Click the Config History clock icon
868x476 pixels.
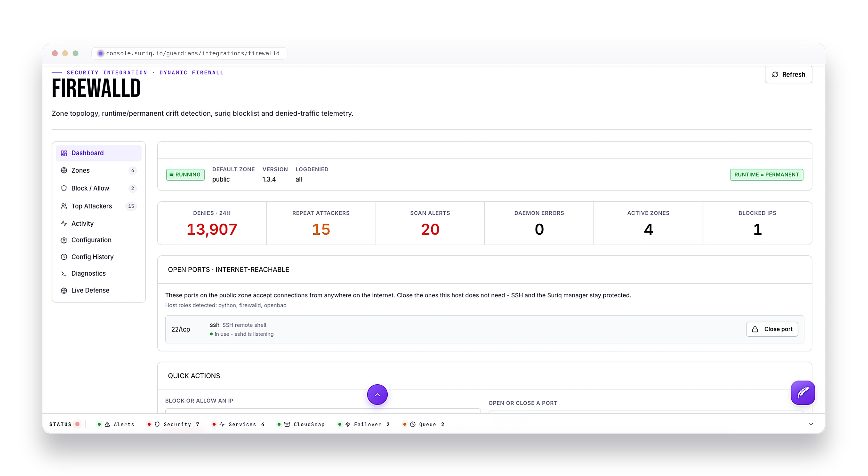pyautogui.click(x=64, y=257)
